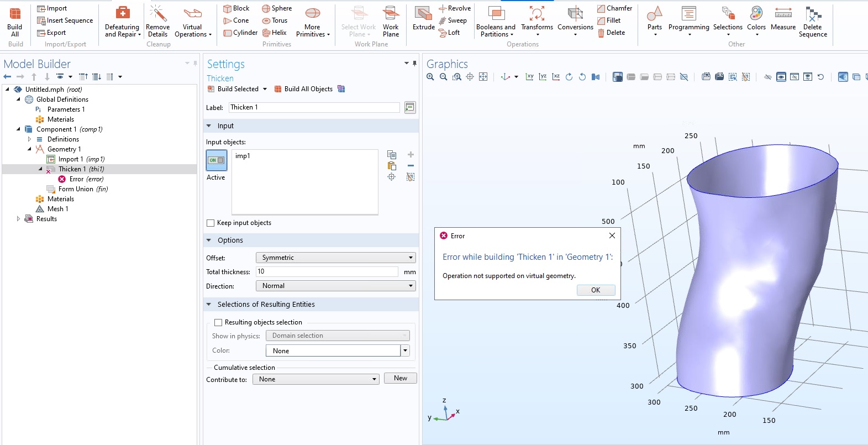Click the Measure tool icon
Viewport: 868px width, 445px height.
(783, 19)
